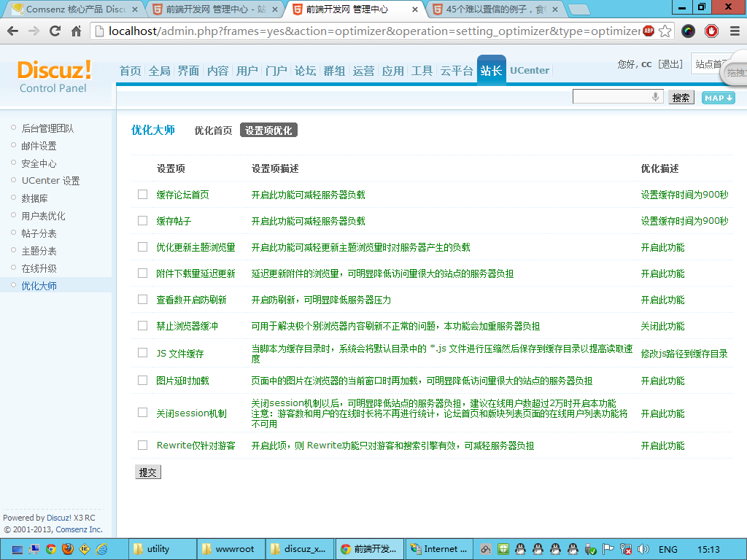Open 在线升级 in the sidebar
Image resolution: width=747 pixels, height=560 pixels.
click(x=39, y=268)
